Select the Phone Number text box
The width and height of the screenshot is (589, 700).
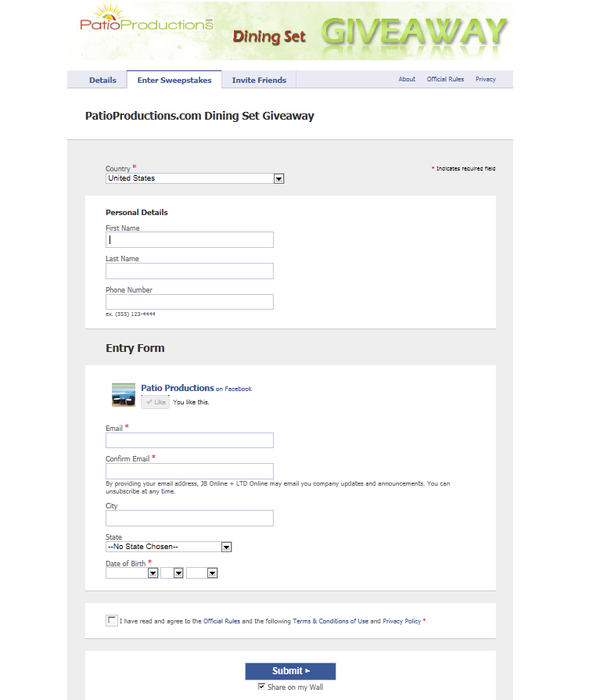pyautogui.click(x=189, y=302)
